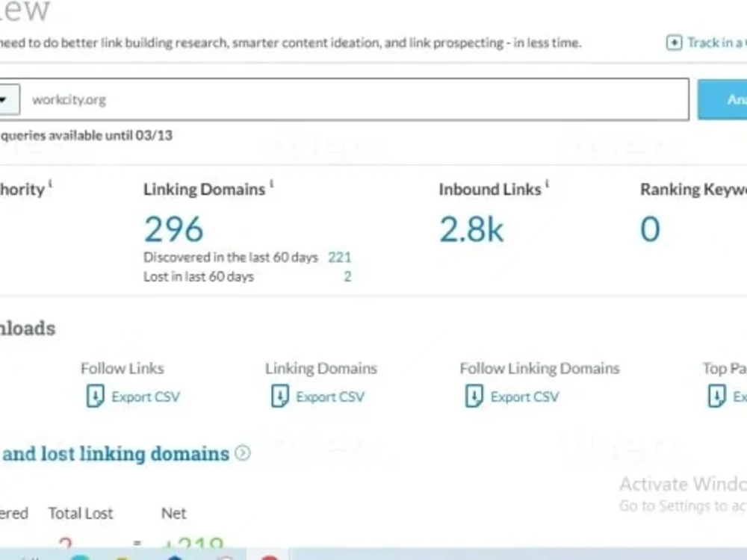This screenshot has width=747, height=560.
Task: Click "queries available until 03/13" text
Action: point(86,136)
